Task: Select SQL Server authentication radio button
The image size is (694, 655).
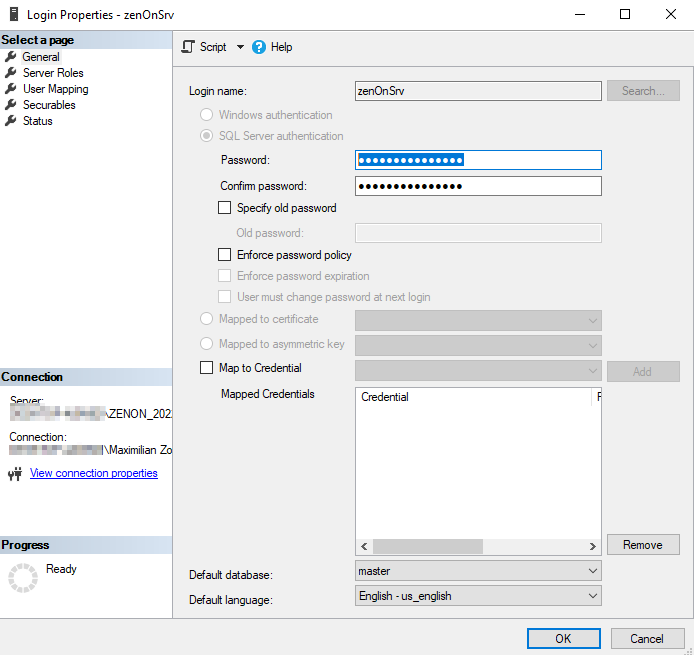Action: pos(207,135)
